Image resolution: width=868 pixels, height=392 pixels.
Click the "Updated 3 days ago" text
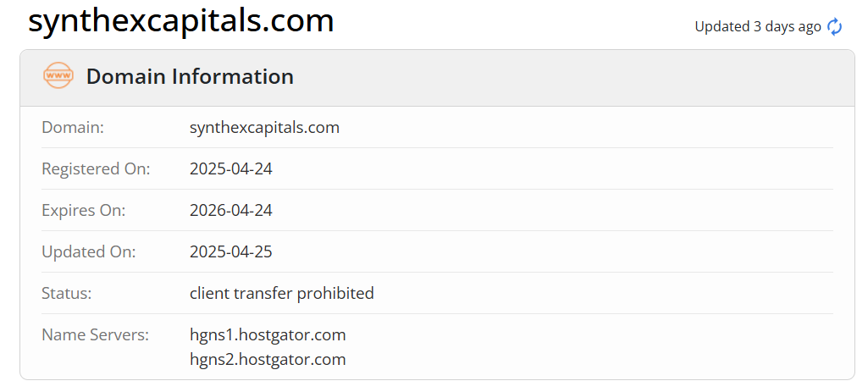[757, 27]
